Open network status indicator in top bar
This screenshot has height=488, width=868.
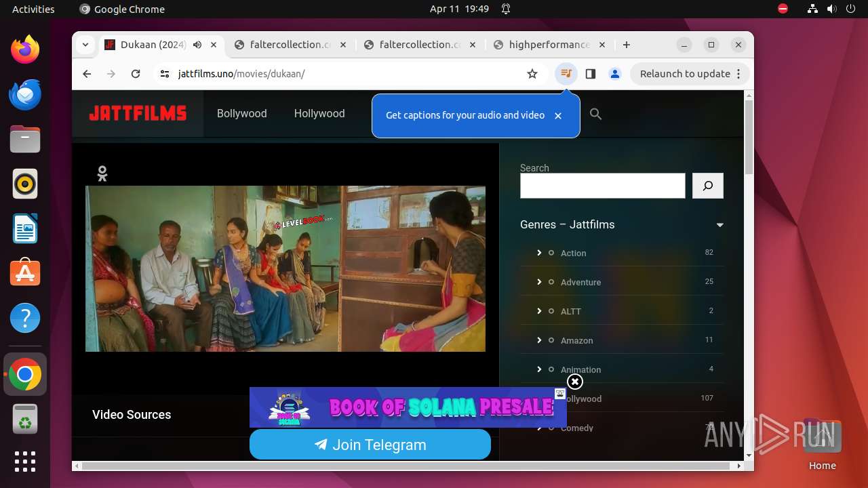click(813, 9)
